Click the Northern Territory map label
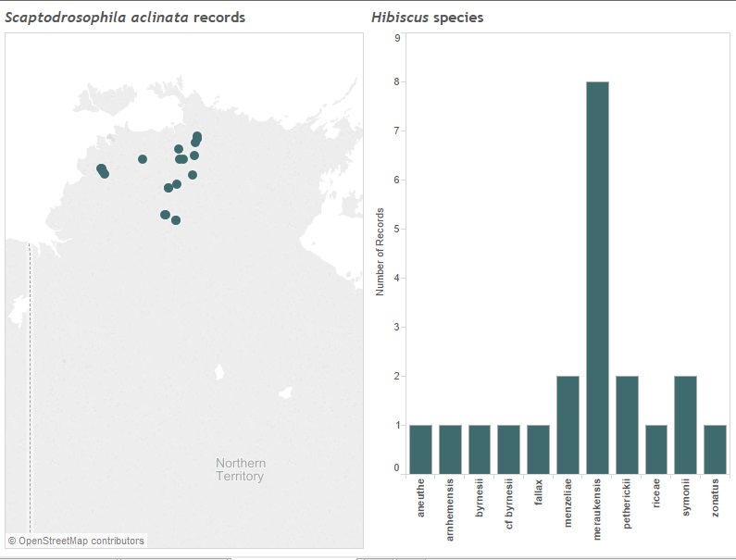 tap(240, 469)
